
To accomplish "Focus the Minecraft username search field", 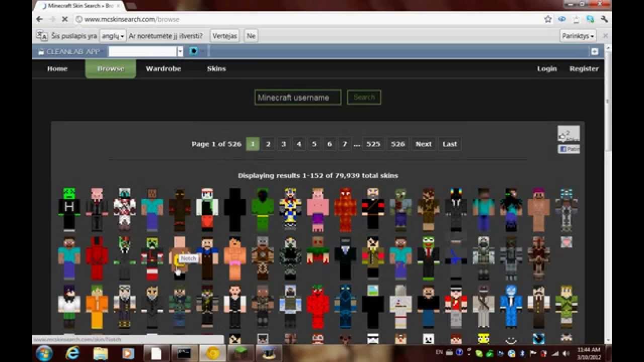I will coord(298,97).
